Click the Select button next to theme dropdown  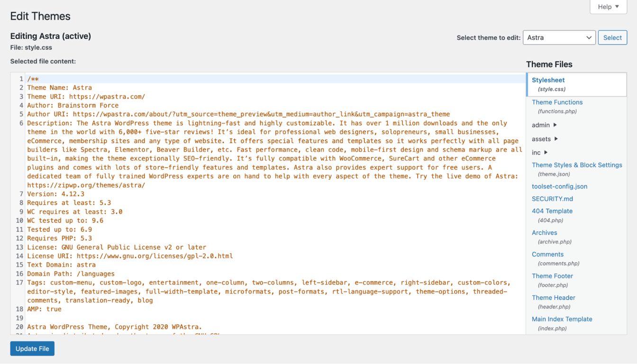tap(612, 37)
